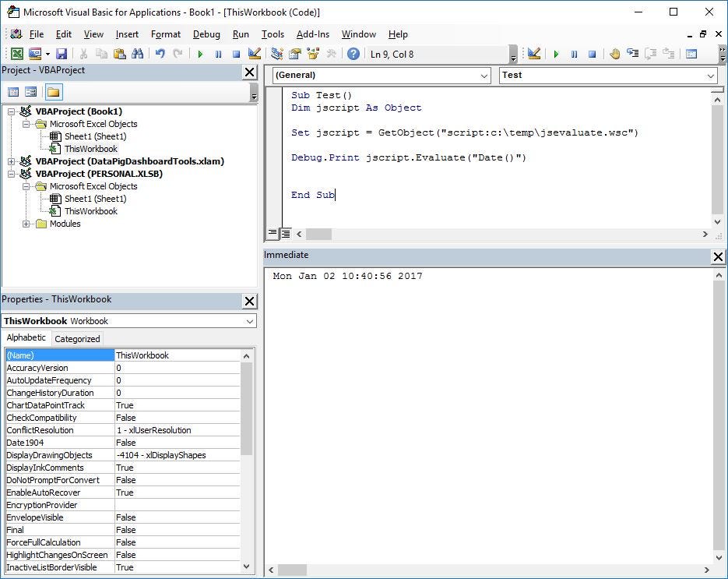Click the View Microsoft Excel icon

coord(16,54)
